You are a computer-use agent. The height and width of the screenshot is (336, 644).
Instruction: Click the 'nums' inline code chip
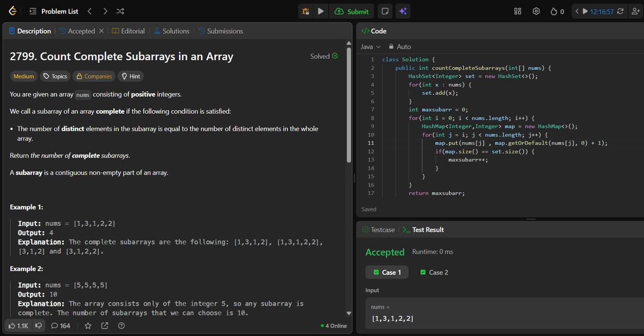[x=83, y=95]
